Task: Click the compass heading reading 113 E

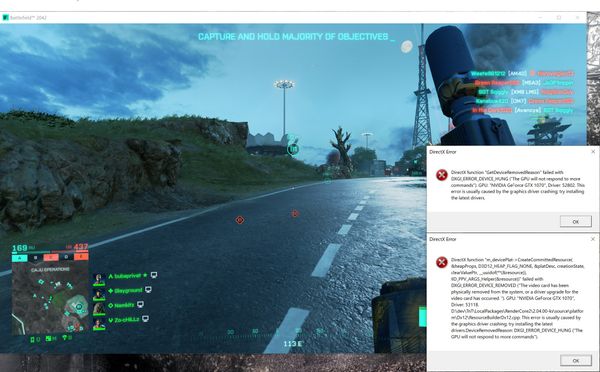Action: (x=293, y=344)
